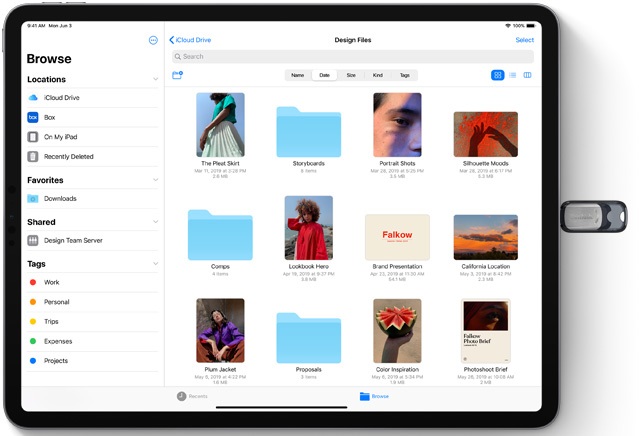This screenshot has width=639, height=436.
Task: Collapse the Favorites section
Action: click(x=155, y=180)
